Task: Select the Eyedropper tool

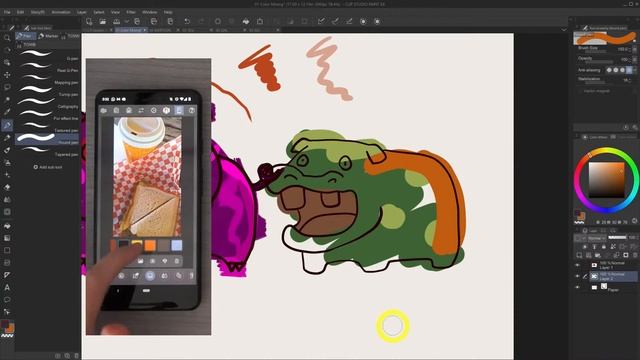Action: [x=7, y=112]
